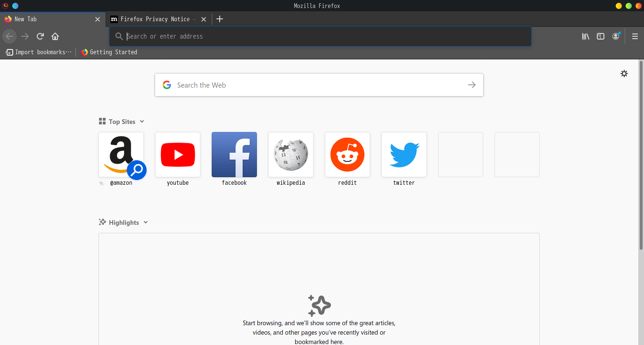Close the Firefox Privacy Notice tab
This screenshot has width=644, height=345.
[x=204, y=19]
